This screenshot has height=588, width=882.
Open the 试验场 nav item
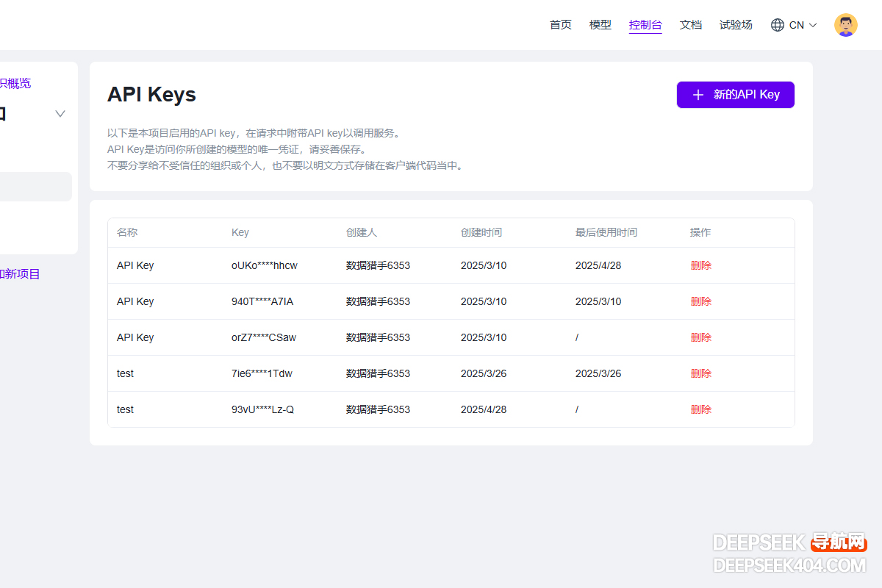click(x=735, y=25)
